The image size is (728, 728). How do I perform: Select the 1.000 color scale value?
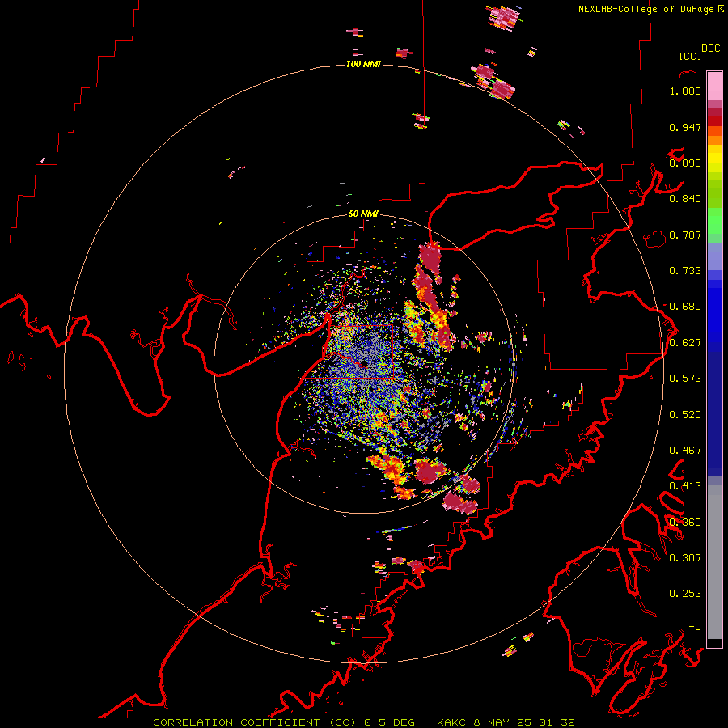click(685, 91)
